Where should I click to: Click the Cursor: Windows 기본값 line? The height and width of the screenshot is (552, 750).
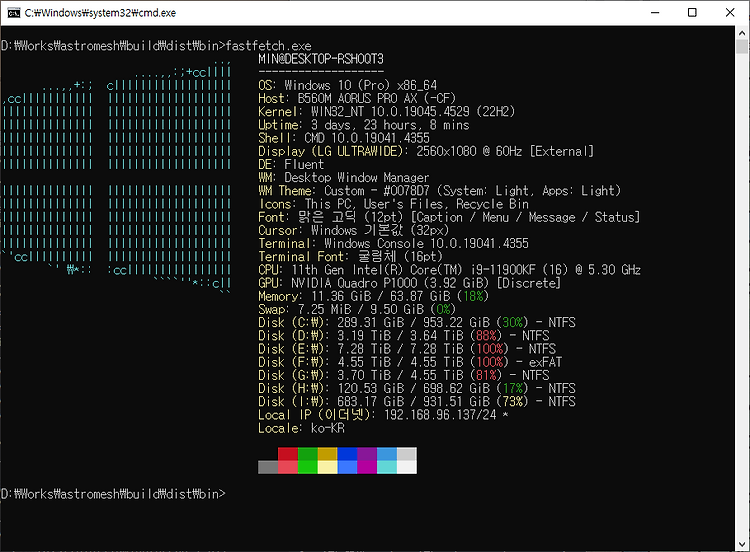(x=353, y=230)
